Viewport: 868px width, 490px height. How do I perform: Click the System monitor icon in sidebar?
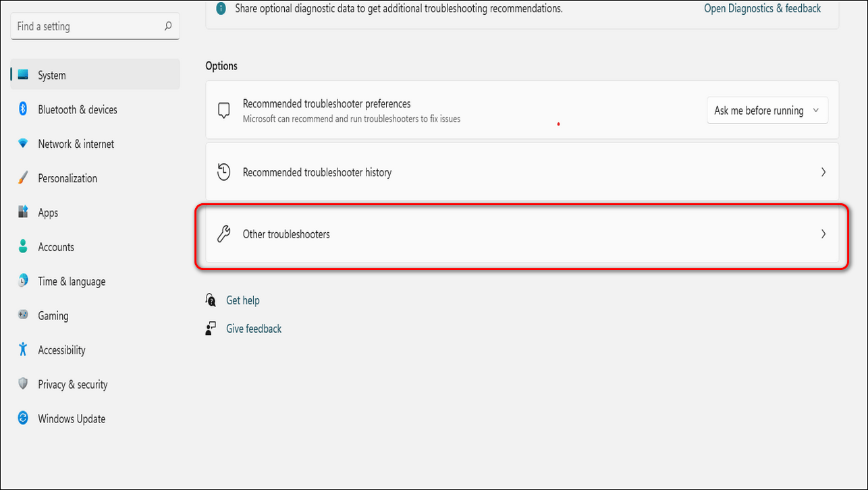(23, 75)
